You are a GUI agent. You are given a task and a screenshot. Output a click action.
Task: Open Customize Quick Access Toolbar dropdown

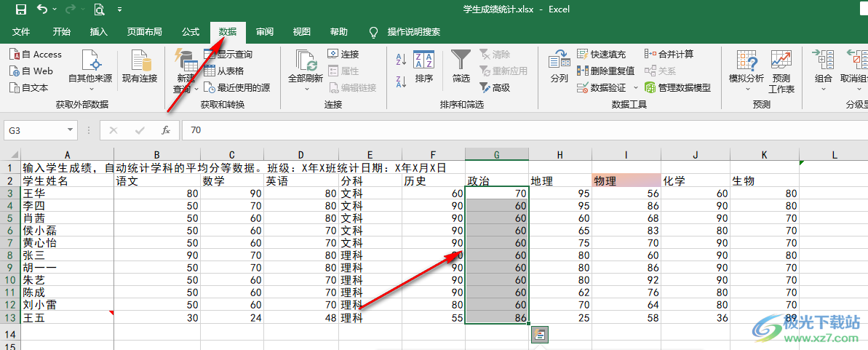120,9
